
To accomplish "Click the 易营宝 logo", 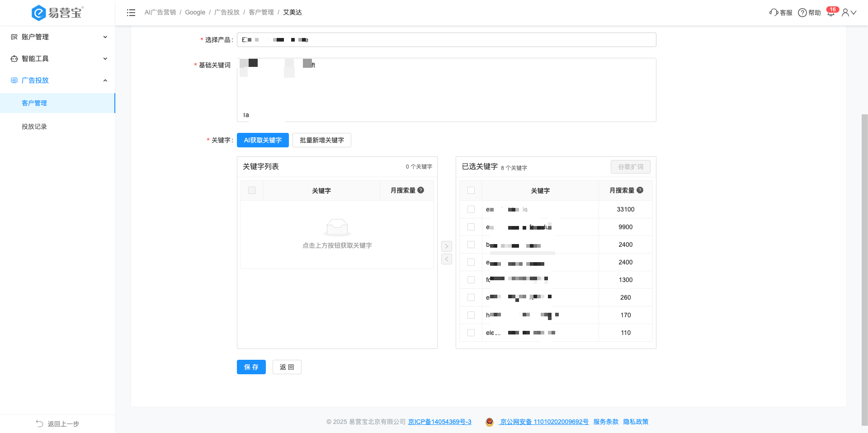I will pos(57,13).
